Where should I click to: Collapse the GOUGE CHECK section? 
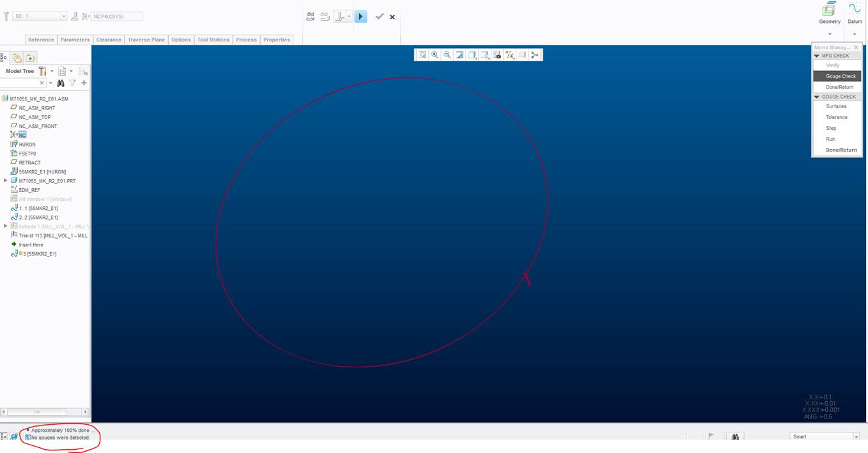pyautogui.click(x=817, y=97)
